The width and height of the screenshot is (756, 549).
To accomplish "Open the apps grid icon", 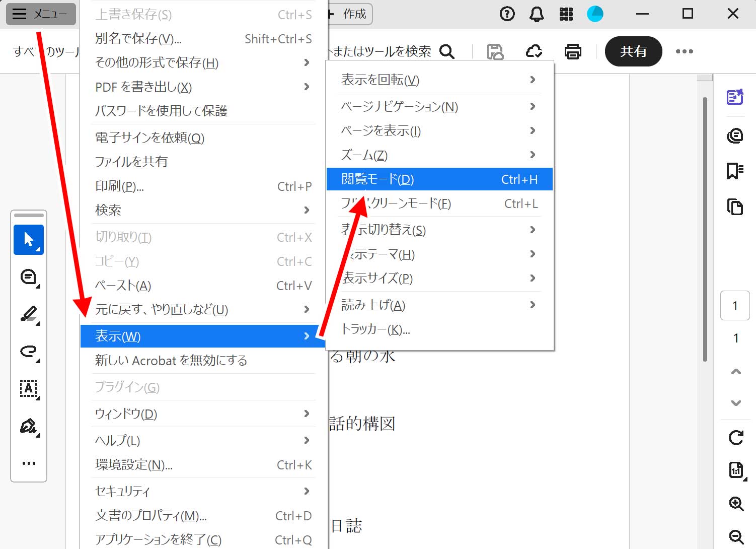I will click(x=566, y=14).
